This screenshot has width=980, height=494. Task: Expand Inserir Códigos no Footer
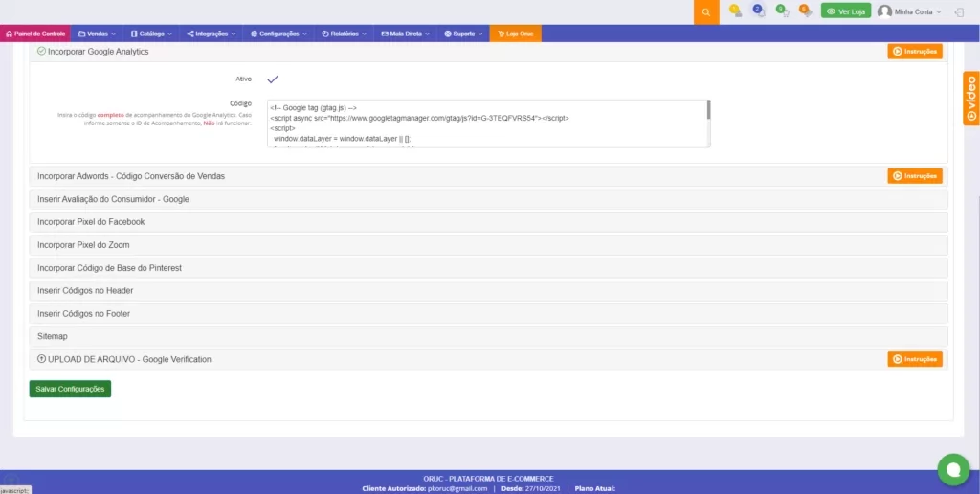coord(488,313)
